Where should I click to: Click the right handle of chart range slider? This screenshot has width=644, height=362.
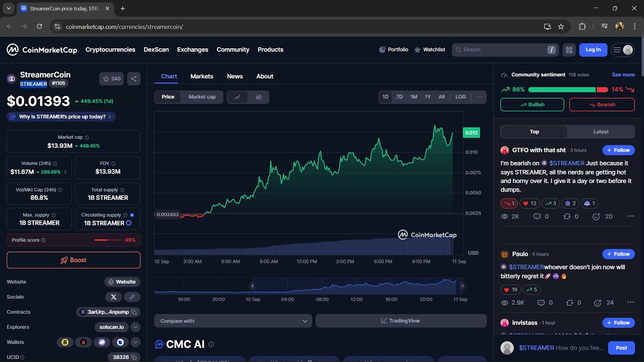coord(462,286)
